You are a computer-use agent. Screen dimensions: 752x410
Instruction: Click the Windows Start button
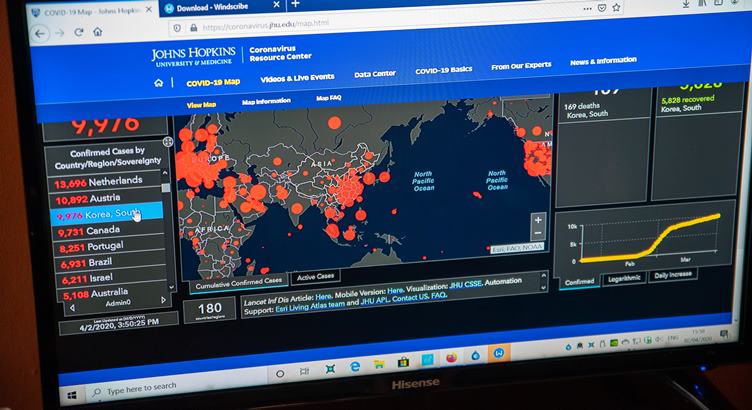[x=72, y=395]
